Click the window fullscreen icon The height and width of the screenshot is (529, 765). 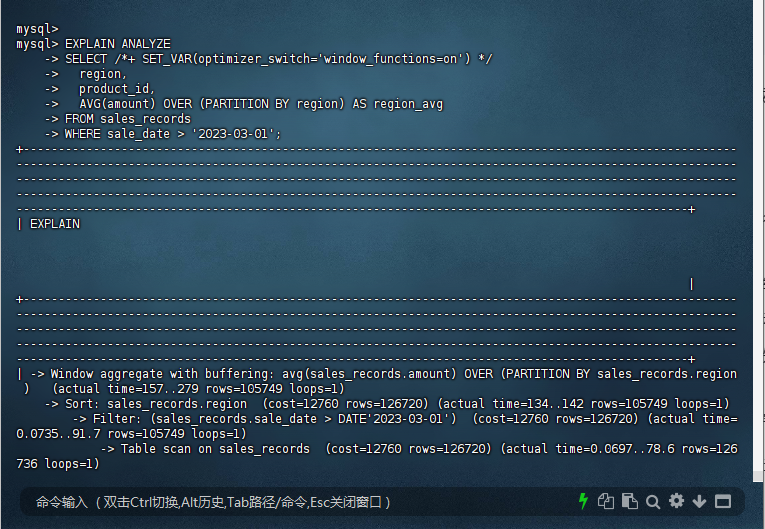pyautogui.click(x=723, y=501)
